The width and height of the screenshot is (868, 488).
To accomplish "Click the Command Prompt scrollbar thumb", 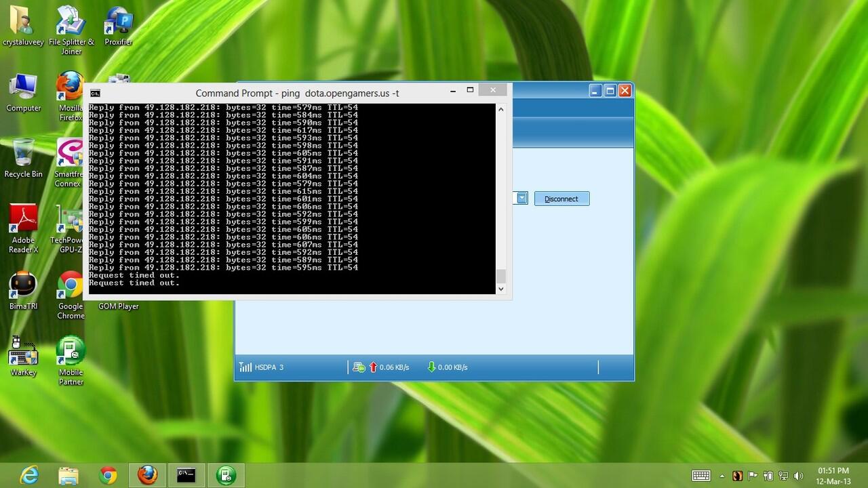I will click(x=501, y=276).
